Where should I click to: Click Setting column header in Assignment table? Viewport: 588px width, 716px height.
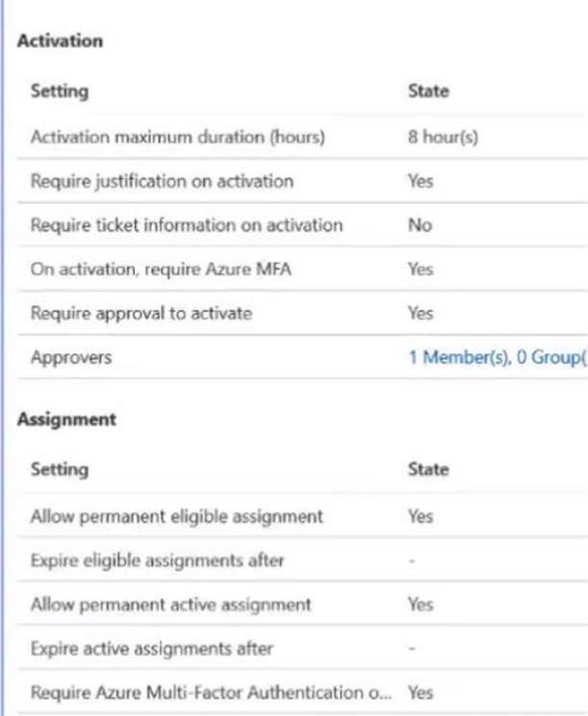(x=59, y=470)
